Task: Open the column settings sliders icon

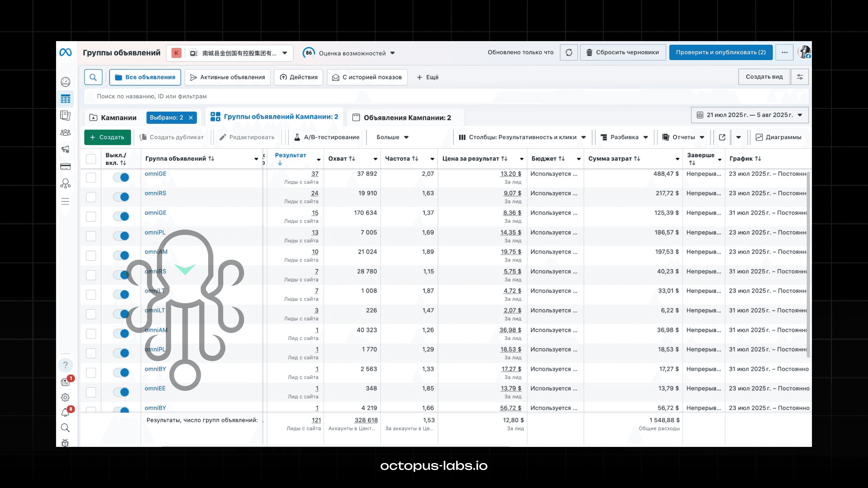Action: point(800,77)
